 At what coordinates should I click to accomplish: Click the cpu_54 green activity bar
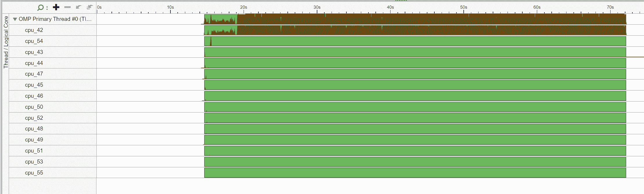415,41
